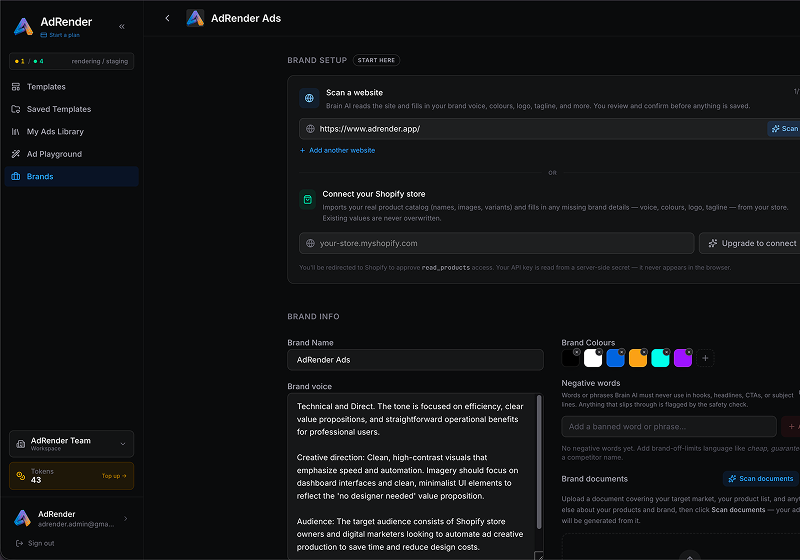Open Saved Templates in sidebar
The image size is (800, 560).
(x=71, y=109)
